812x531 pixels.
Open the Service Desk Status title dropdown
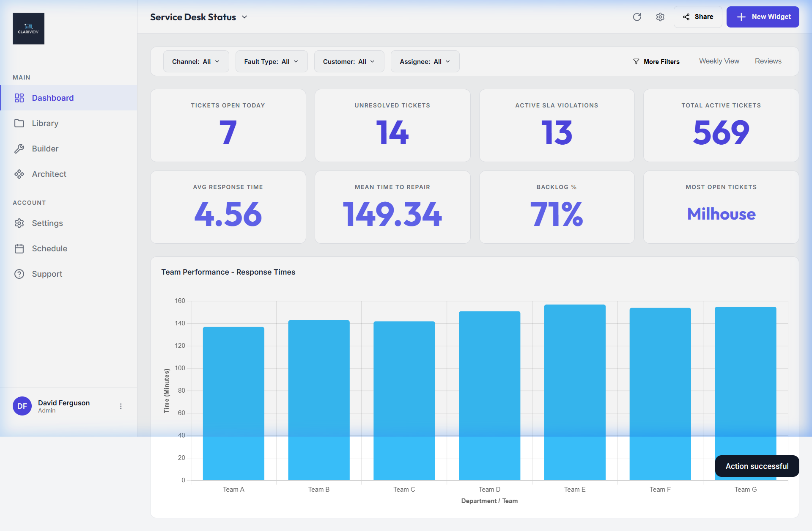[x=244, y=17]
